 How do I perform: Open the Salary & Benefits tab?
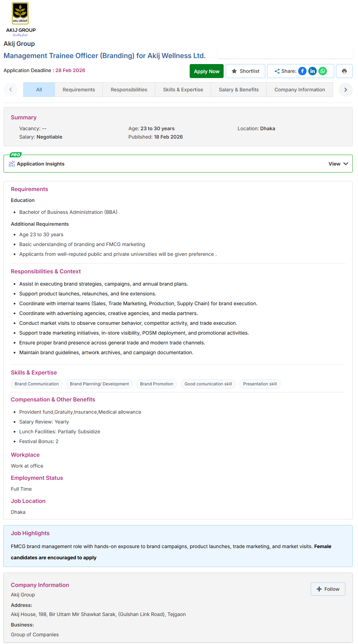[239, 90]
